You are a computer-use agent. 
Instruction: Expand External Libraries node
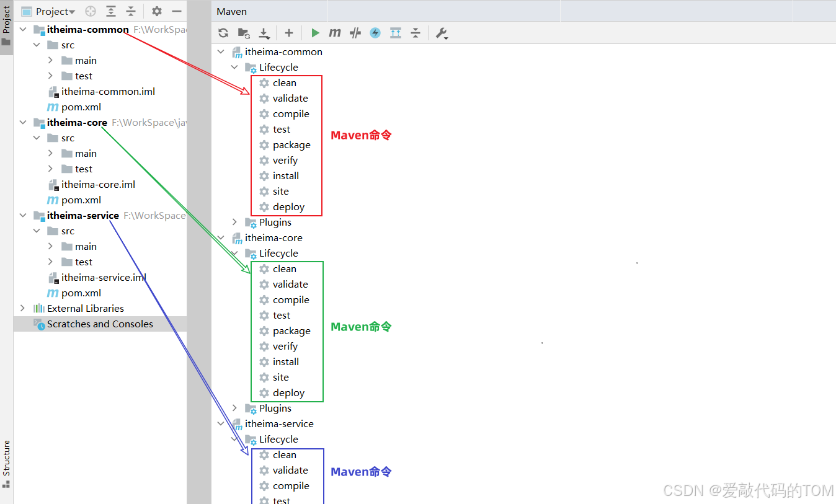[x=23, y=308]
